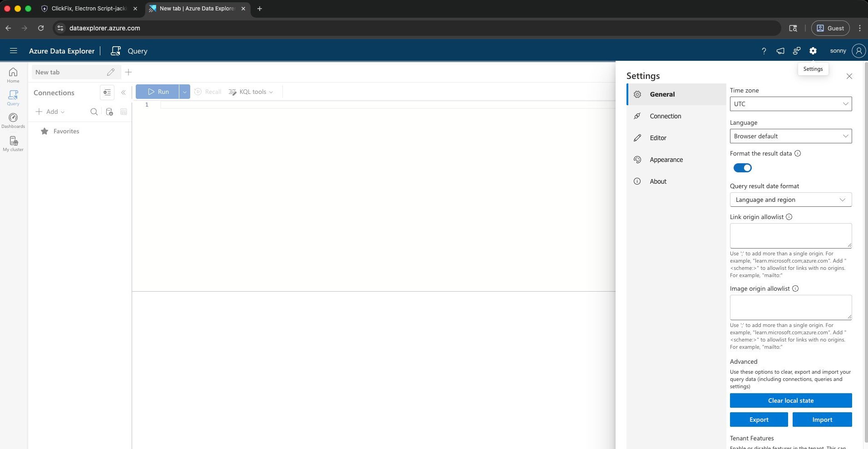The width and height of the screenshot is (868, 449).
Task: Click the help question mark icon
Action: click(x=764, y=51)
